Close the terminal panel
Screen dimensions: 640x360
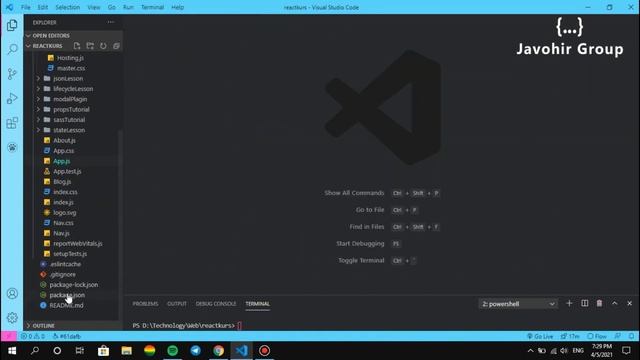(629, 303)
